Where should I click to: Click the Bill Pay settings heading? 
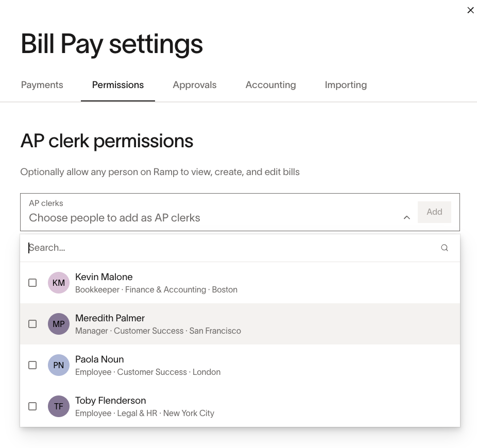tap(112, 44)
